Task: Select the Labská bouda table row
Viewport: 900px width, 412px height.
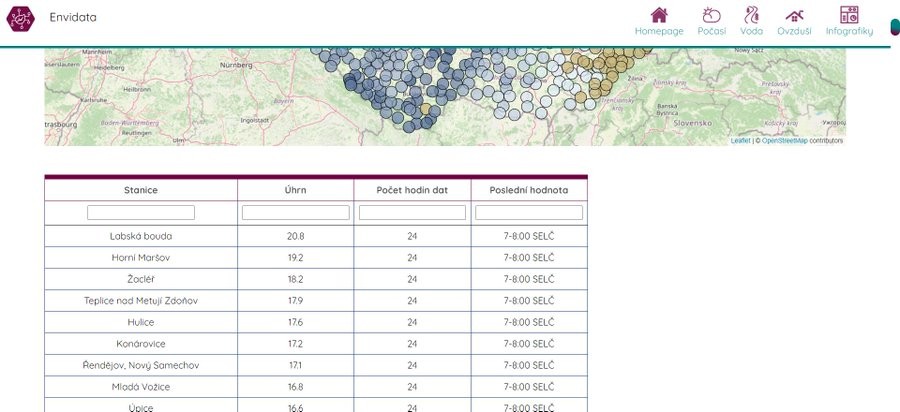Action: coord(141,236)
